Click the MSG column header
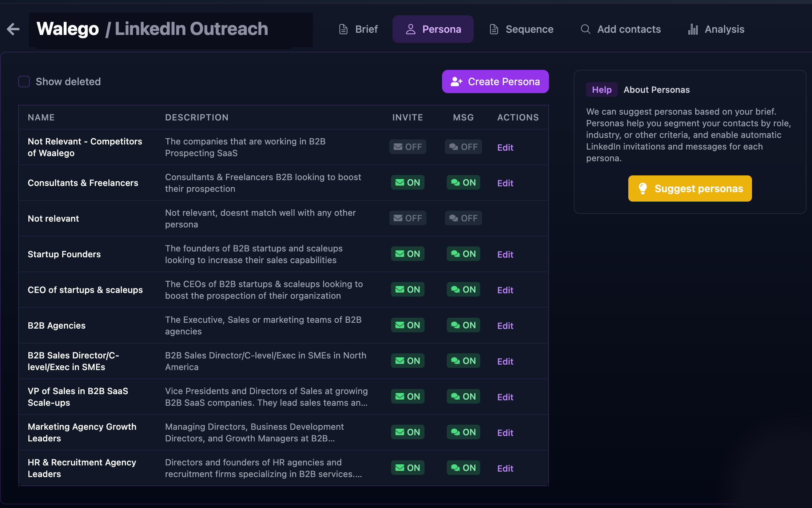The width and height of the screenshot is (812, 508). (463, 118)
